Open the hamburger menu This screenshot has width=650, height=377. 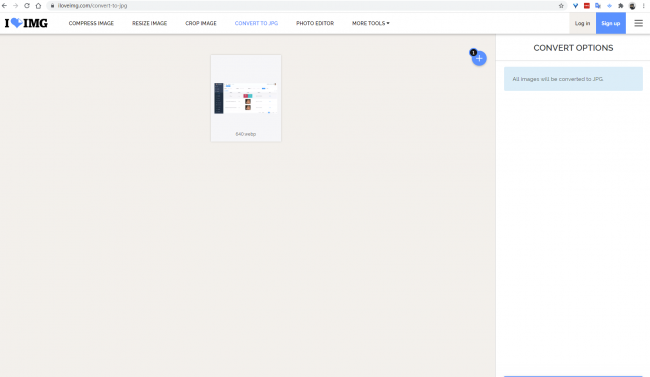(x=638, y=23)
